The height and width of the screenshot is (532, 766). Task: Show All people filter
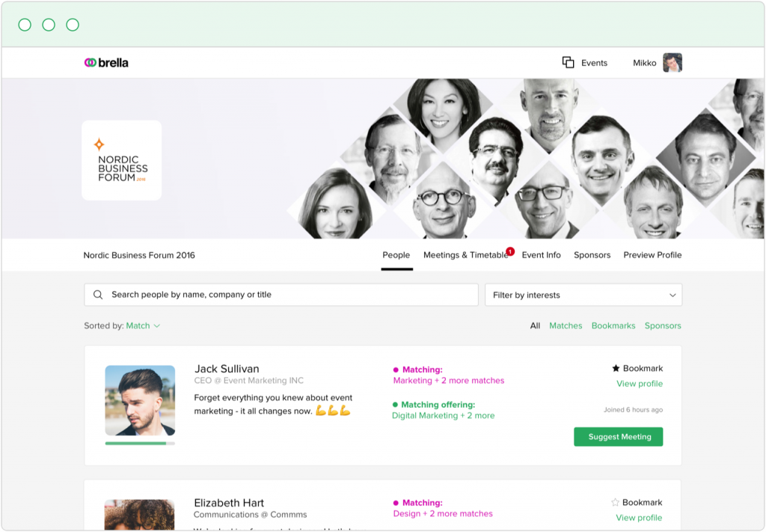coord(536,325)
